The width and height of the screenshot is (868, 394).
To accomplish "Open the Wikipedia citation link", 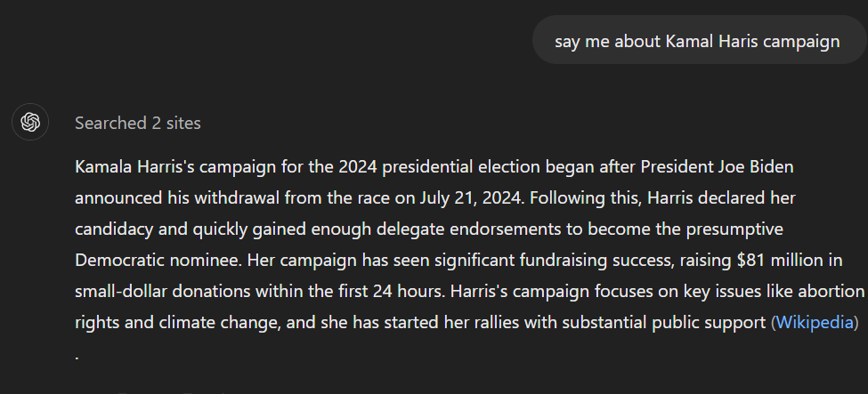I will [814, 322].
